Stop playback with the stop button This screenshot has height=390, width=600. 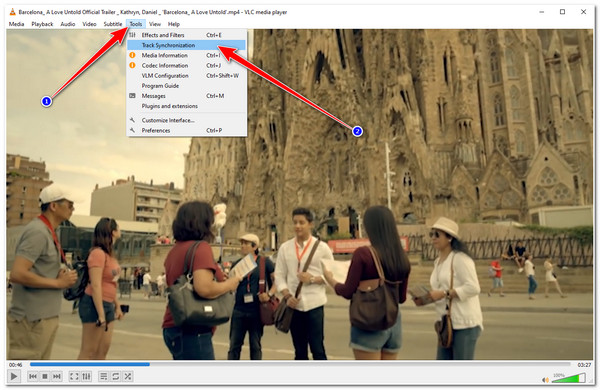point(45,377)
